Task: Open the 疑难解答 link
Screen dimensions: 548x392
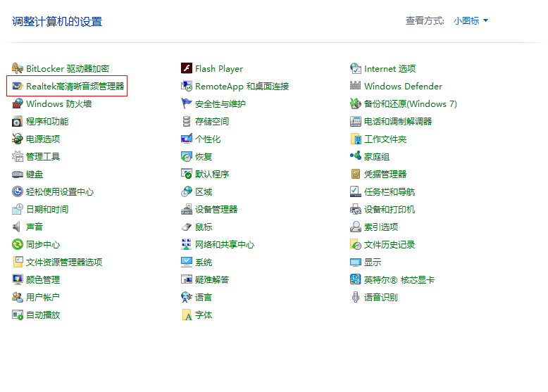Action: tap(212, 279)
